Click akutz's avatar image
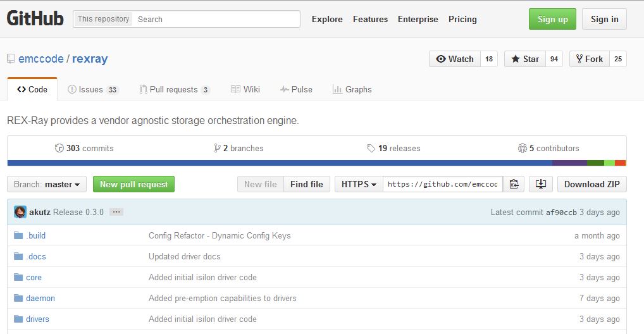 [x=20, y=212]
